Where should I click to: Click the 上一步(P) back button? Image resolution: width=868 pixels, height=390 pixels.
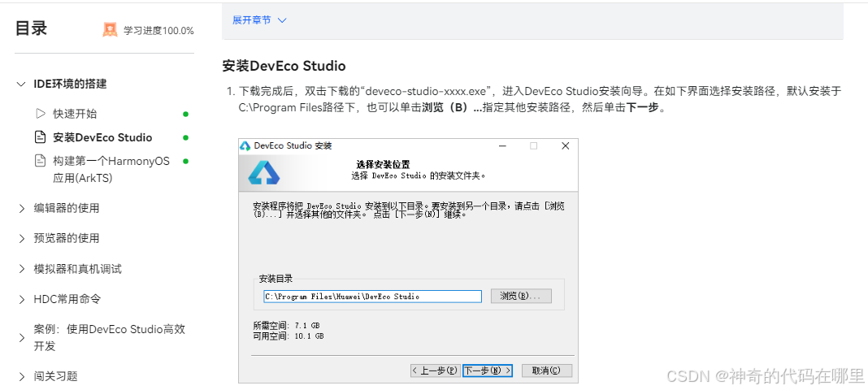click(435, 370)
